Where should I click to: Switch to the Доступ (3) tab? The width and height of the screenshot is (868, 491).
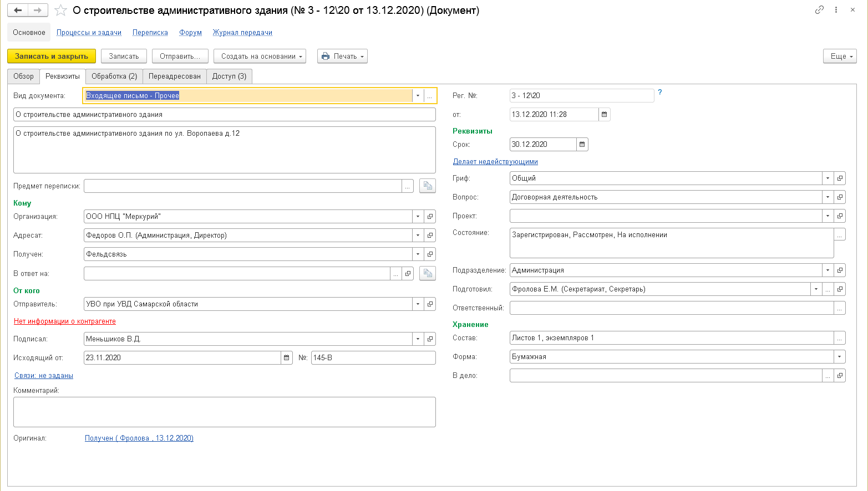tap(230, 76)
